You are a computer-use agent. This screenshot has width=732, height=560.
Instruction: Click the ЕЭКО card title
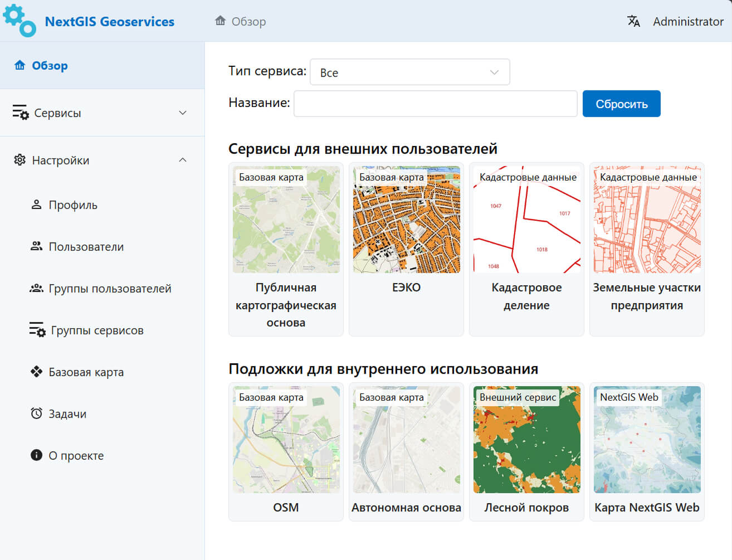point(406,288)
